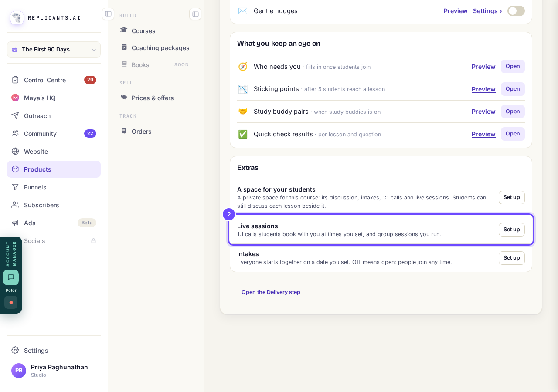The width and height of the screenshot is (558, 392).
Task: Click the Control Centre clipboard icon
Action: [x=15, y=80]
